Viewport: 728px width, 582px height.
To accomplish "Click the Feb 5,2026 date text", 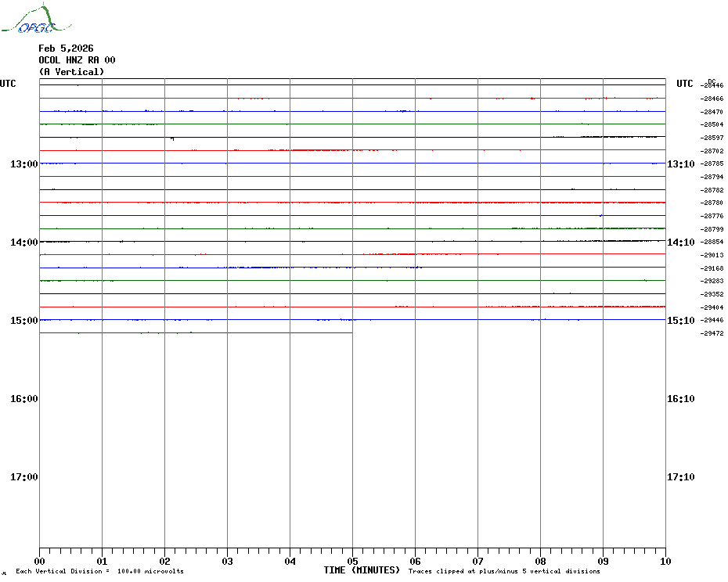I will click(x=66, y=48).
